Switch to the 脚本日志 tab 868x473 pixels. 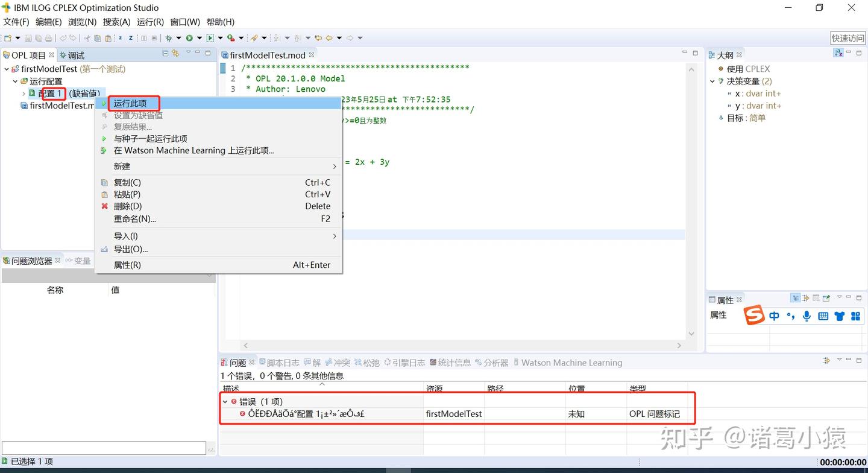(282, 363)
